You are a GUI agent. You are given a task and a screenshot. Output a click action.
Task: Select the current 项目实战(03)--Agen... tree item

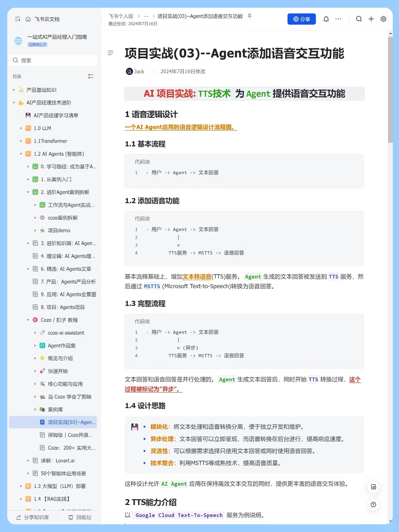pos(53,422)
